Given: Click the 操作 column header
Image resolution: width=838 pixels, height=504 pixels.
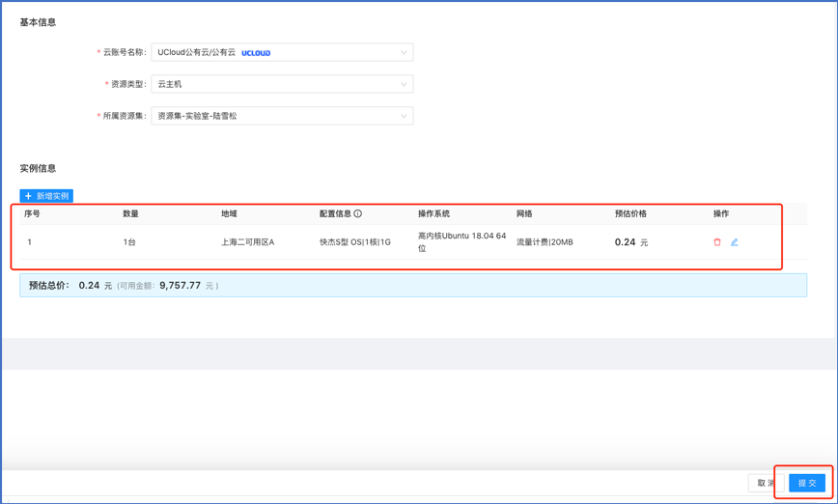Looking at the screenshot, I should pos(721,213).
